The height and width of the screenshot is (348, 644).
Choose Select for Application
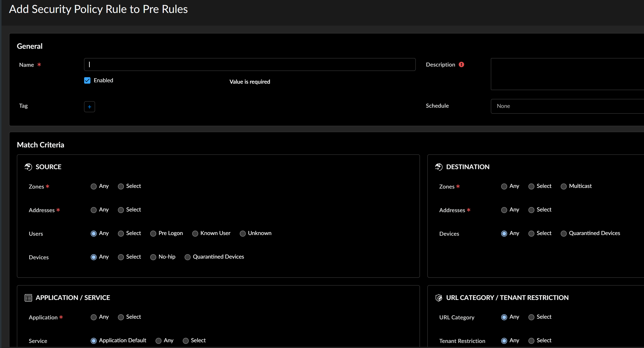click(121, 317)
